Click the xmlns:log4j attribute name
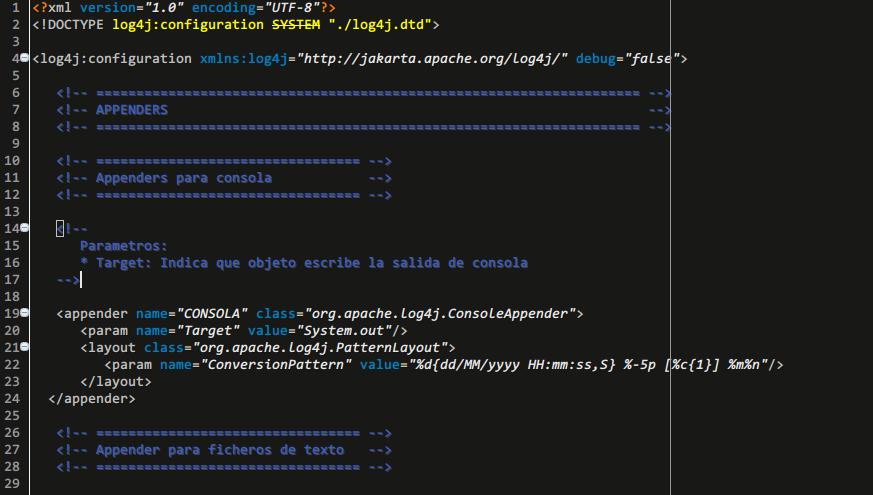Image resolution: width=873 pixels, height=495 pixels. 244,59
